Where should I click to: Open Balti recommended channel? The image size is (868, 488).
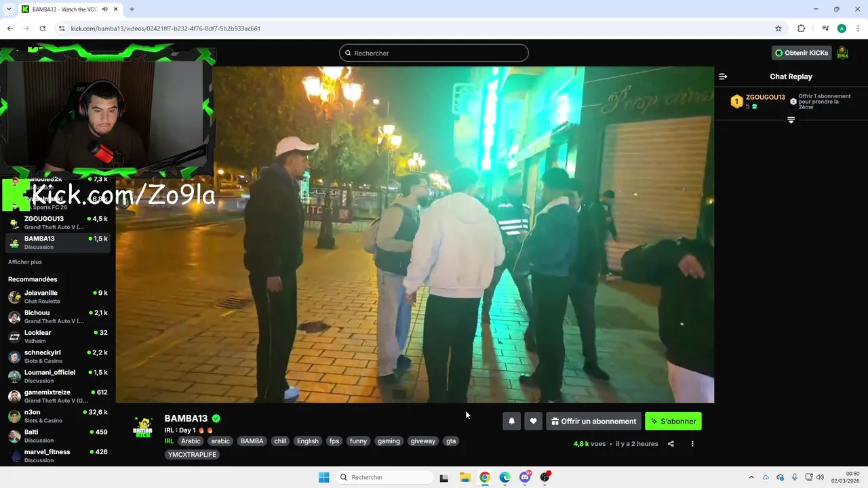(x=58, y=436)
